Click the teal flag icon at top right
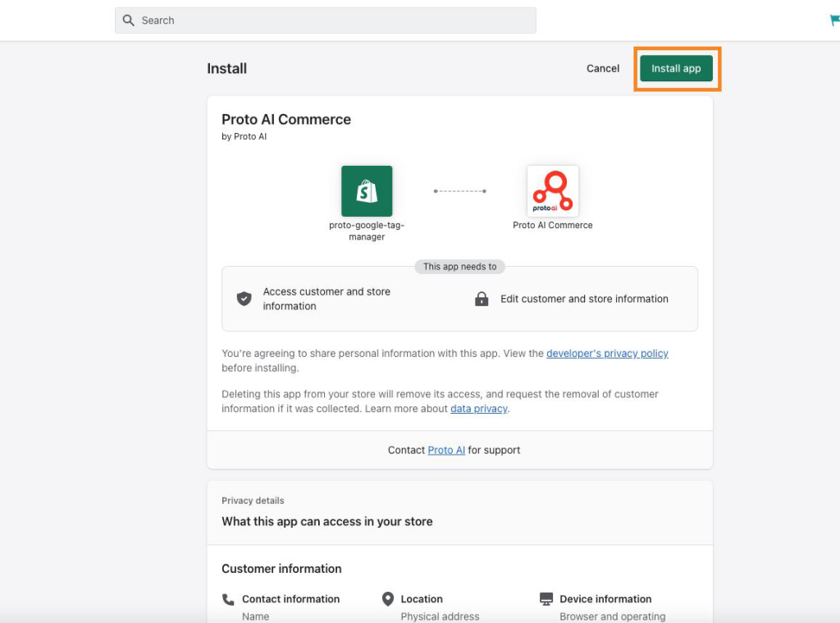This screenshot has height=623, width=840. click(834, 21)
